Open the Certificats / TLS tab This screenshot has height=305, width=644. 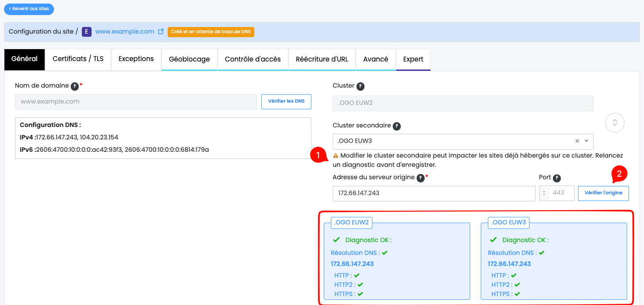(78, 59)
